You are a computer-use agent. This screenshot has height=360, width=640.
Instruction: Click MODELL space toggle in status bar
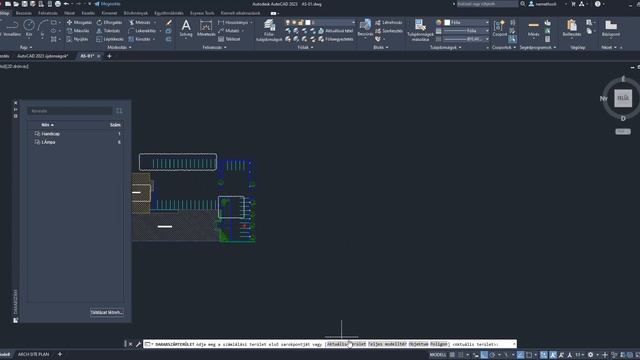point(438,355)
